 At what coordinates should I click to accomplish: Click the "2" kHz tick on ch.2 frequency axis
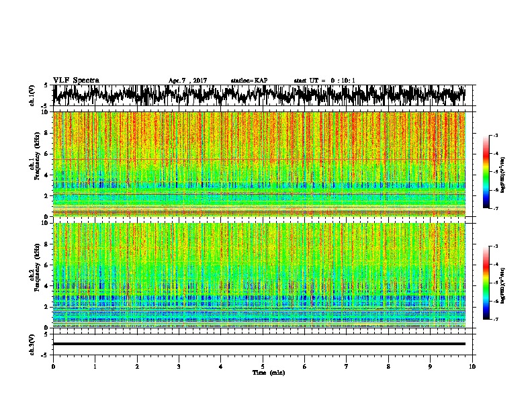point(47,307)
